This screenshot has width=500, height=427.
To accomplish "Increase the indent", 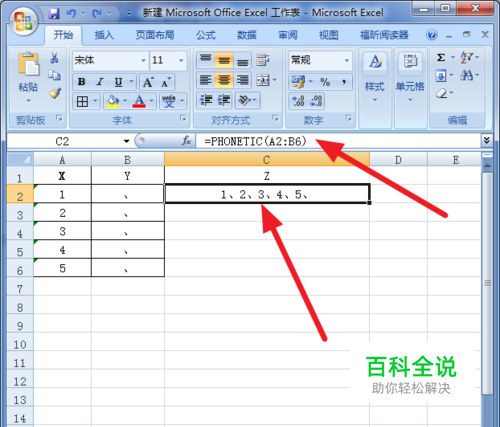I will [x=224, y=100].
